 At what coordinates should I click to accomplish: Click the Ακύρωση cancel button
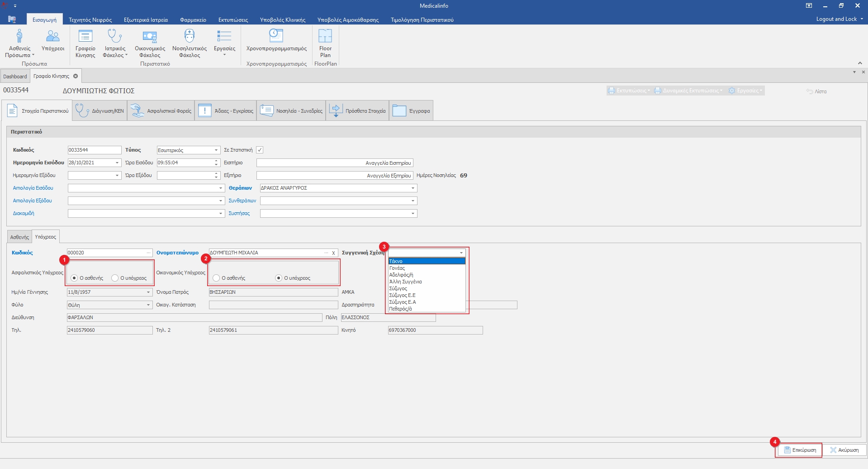click(x=844, y=450)
